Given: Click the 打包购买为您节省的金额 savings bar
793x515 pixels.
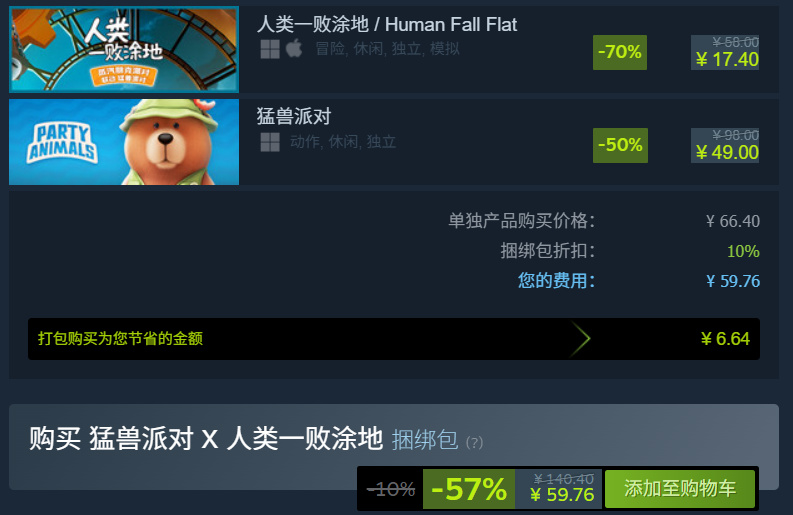Looking at the screenshot, I should [393, 338].
